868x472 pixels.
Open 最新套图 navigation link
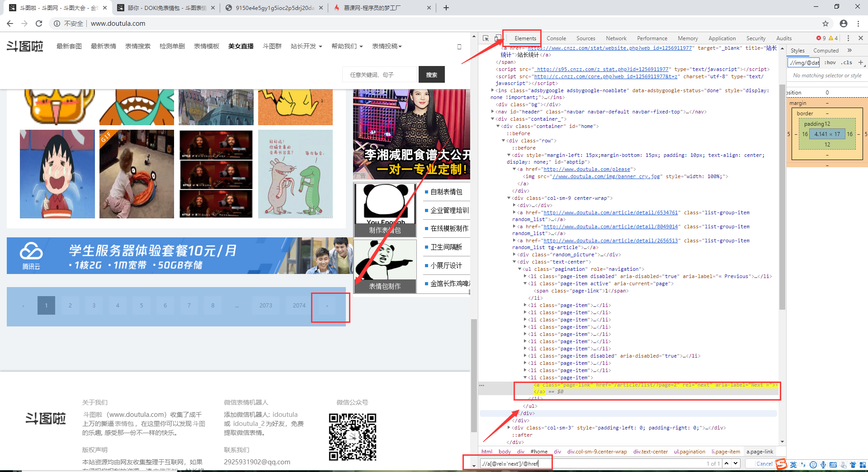(x=69, y=46)
